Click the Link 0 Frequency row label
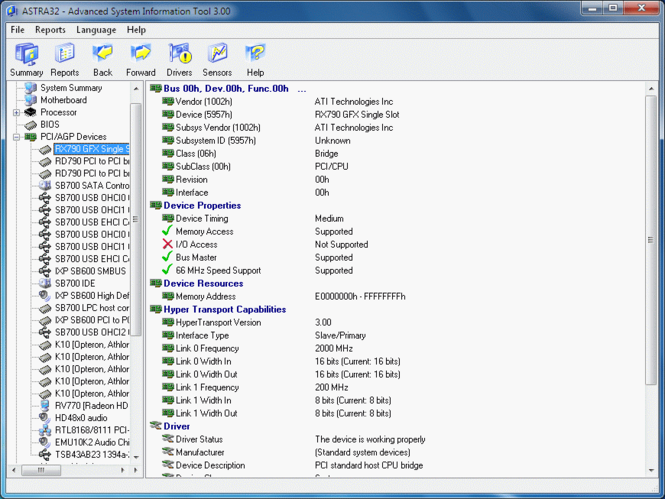This screenshot has width=665, height=499. 207,348
